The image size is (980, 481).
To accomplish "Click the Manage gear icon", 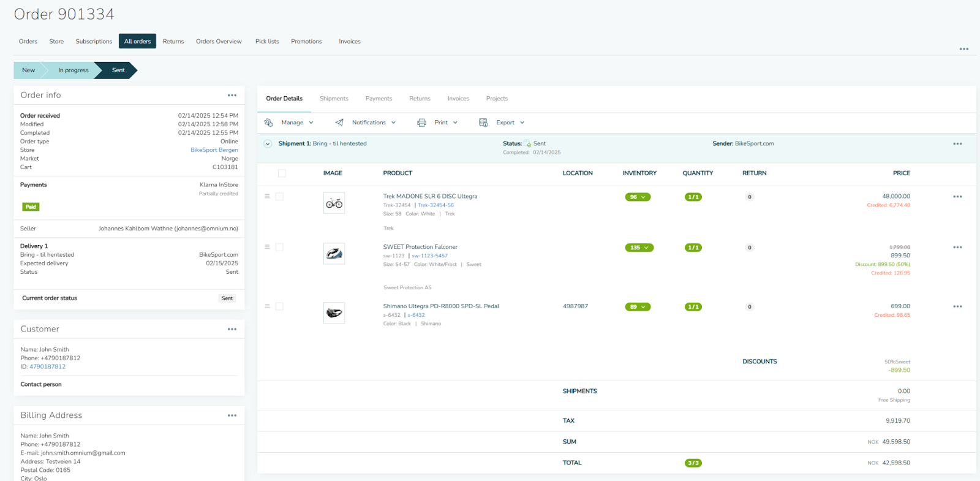I will pos(268,123).
